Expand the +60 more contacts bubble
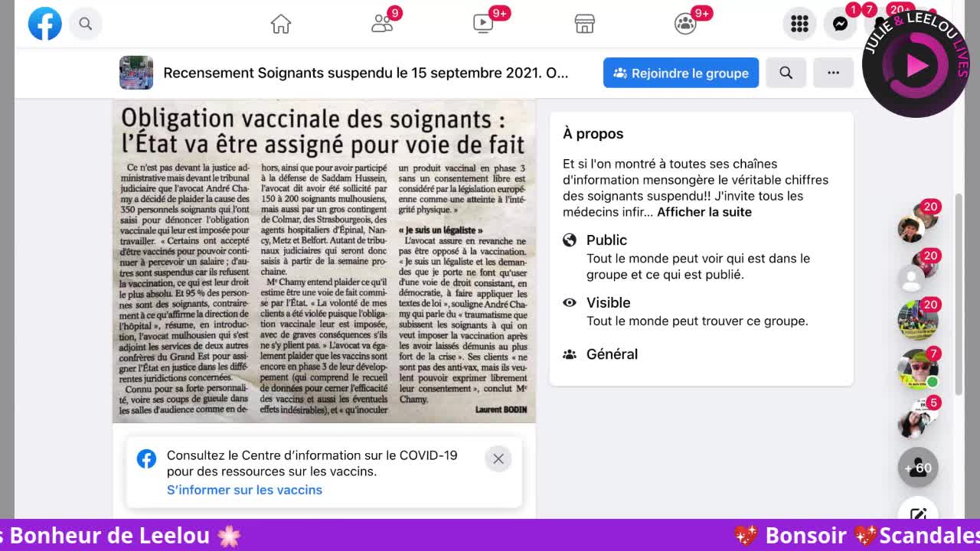The height and width of the screenshot is (551, 980). 918,468
